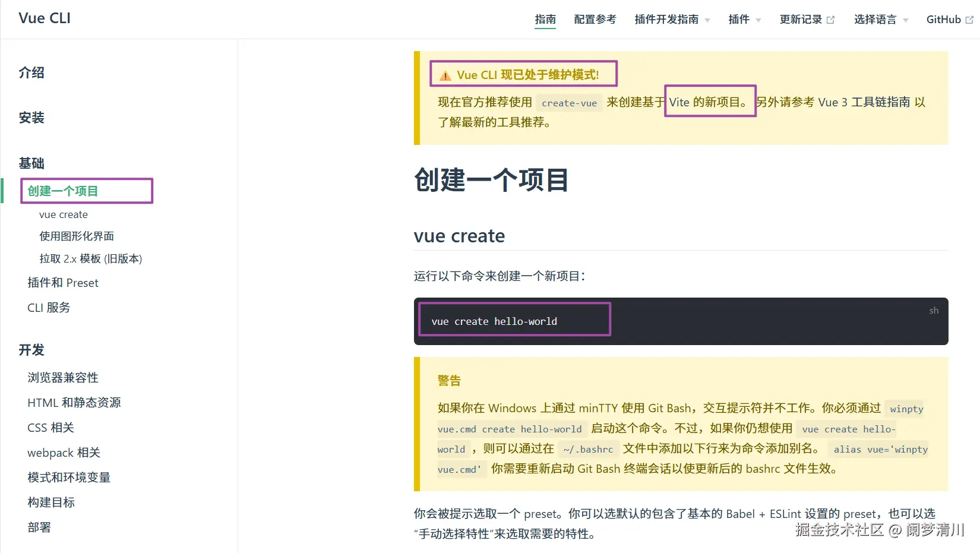
Task: Expand the 选择语言 dropdown
Action: 881,20
